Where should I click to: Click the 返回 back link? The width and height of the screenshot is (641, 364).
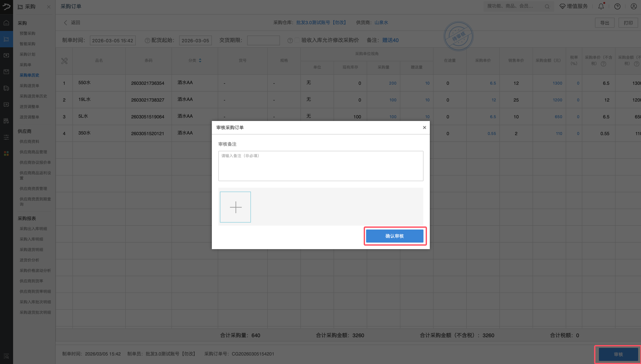(72, 22)
